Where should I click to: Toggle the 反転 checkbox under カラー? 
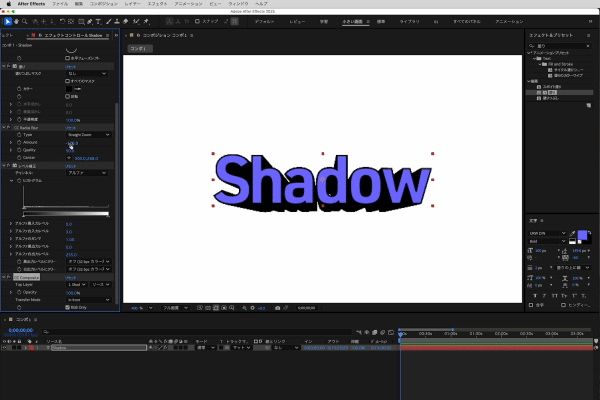67,96
